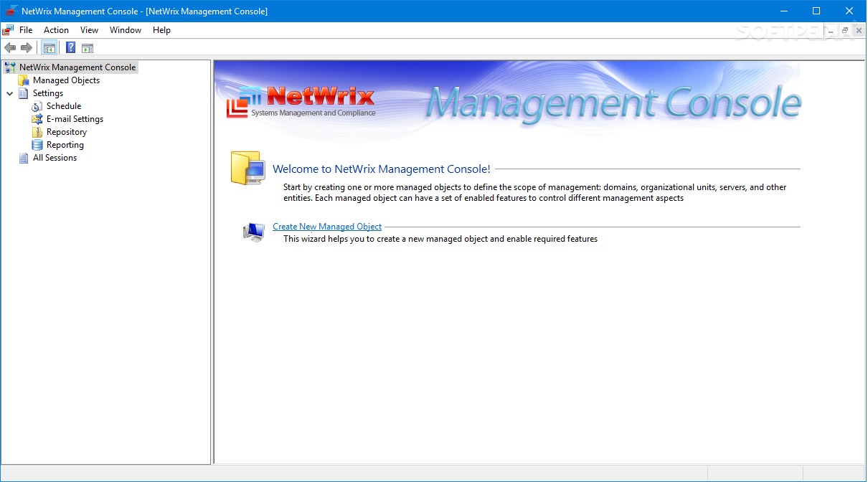Click the Reporting database icon
Screen dimensions: 868x482
[x=37, y=145]
